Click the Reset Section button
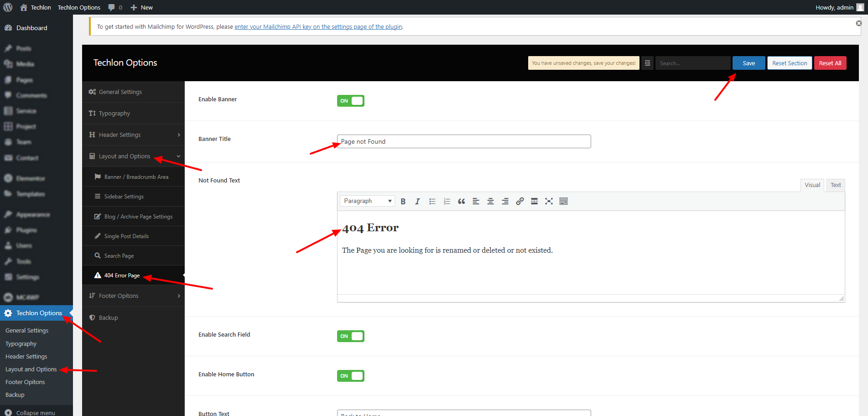868x416 pixels. coord(789,63)
